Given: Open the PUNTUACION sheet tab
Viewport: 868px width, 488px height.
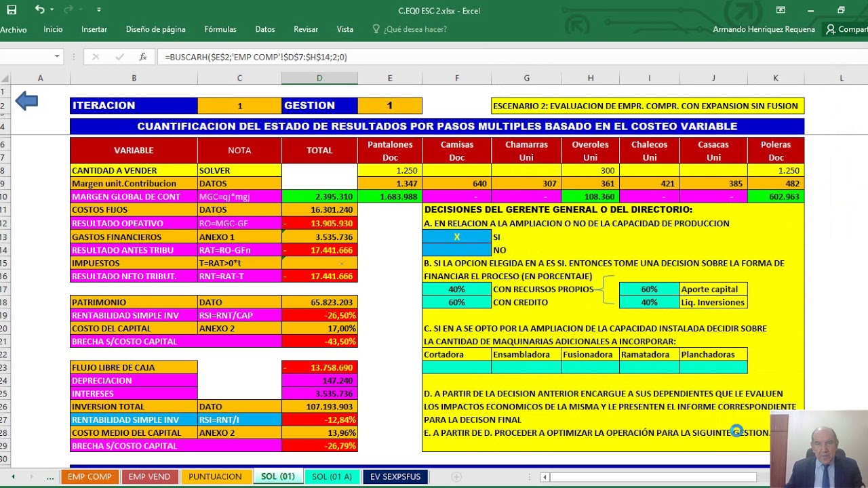Looking at the screenshot, I should coord(215,476).
